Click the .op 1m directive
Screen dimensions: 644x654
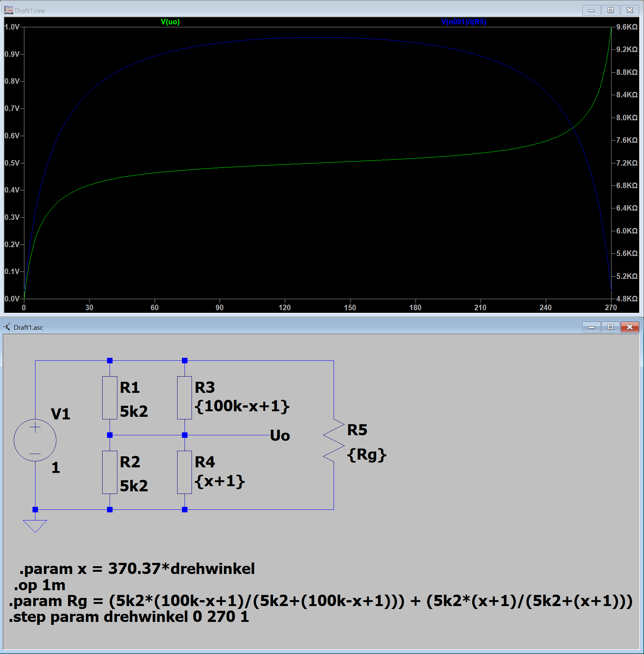(x=39, y=585)
